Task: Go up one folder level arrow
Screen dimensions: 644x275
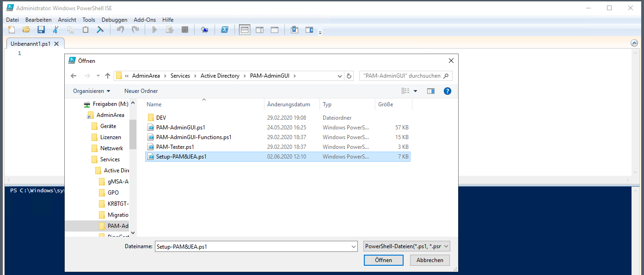Action: [x=108, y=76]
